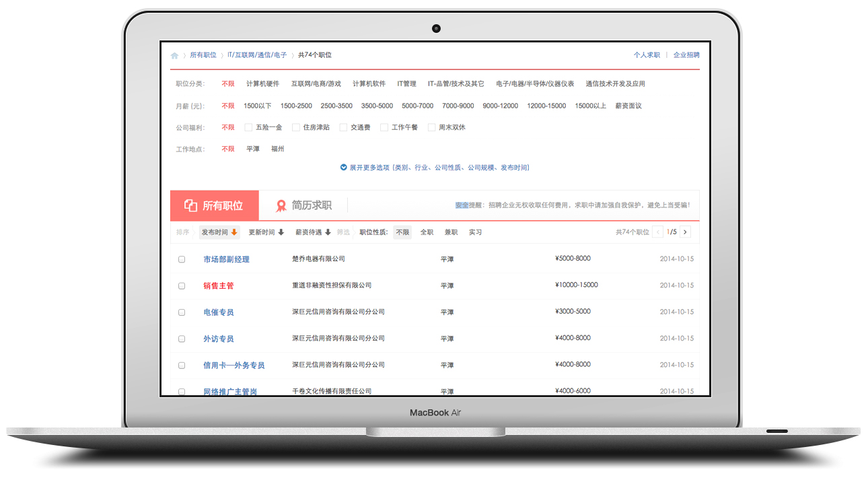Select salary range 1500-2500
The image size is (868, 478).
tap(296, 106)
